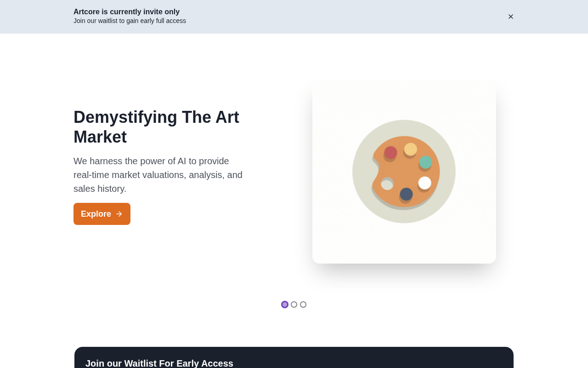Click the palette's grey thumb hole

387,184
